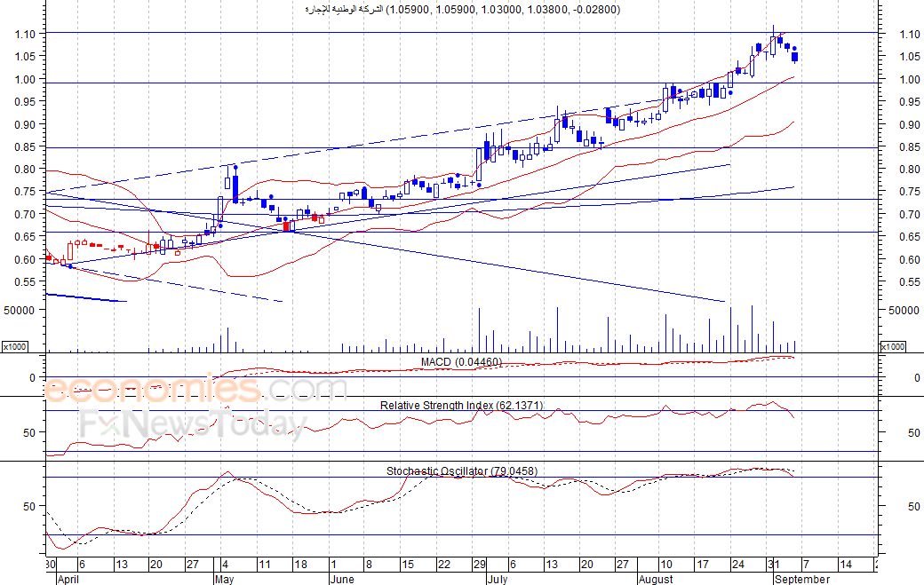
Task: Click date label 31 above September
Action: 774,565
